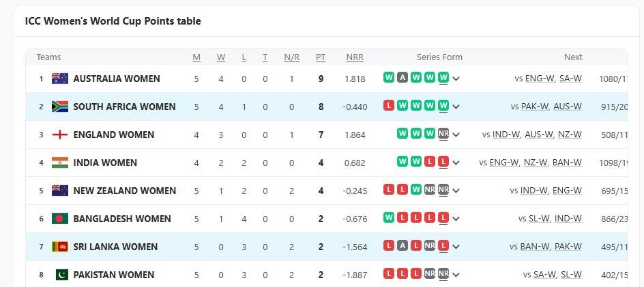Expand Bangladesh Women series form chevron
This screenshot has width=644, height=287.
click(x=456, y=219)
